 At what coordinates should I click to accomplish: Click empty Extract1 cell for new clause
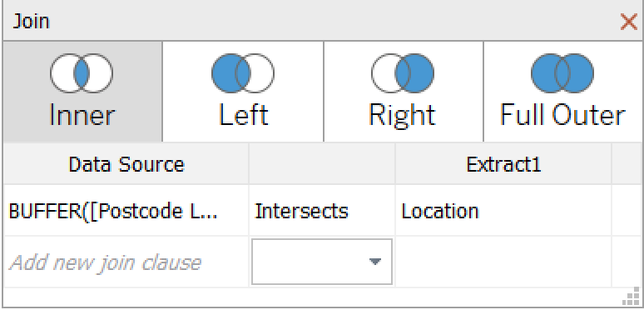coord(503,262)
